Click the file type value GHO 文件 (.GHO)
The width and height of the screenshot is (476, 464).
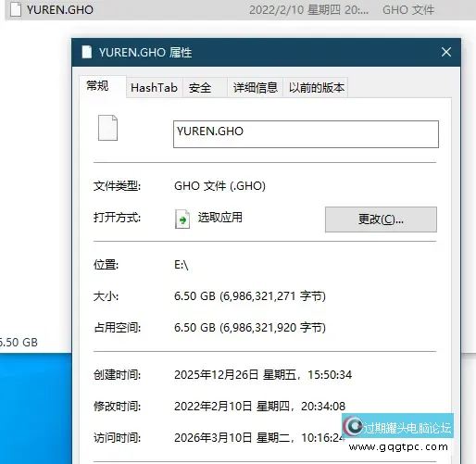(219, 186)
